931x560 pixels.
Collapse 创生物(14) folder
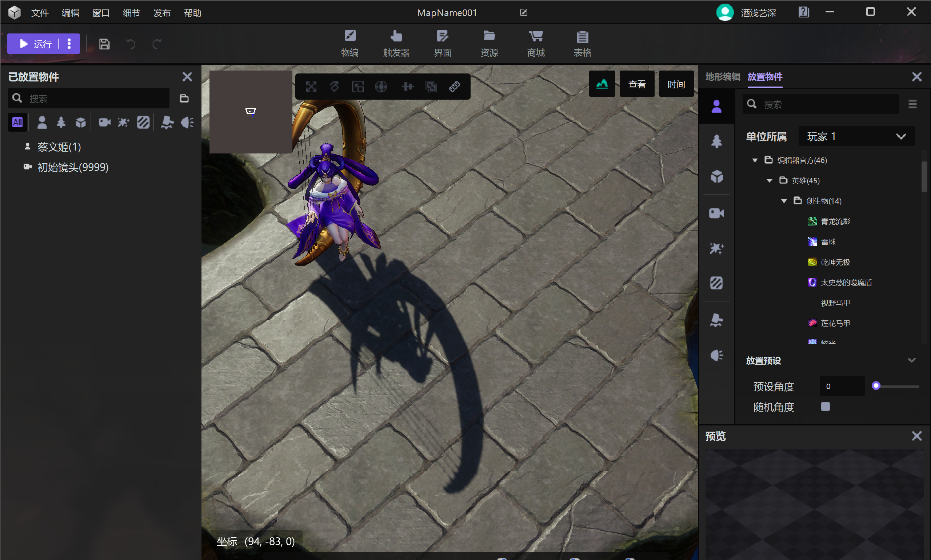point(784,201)
